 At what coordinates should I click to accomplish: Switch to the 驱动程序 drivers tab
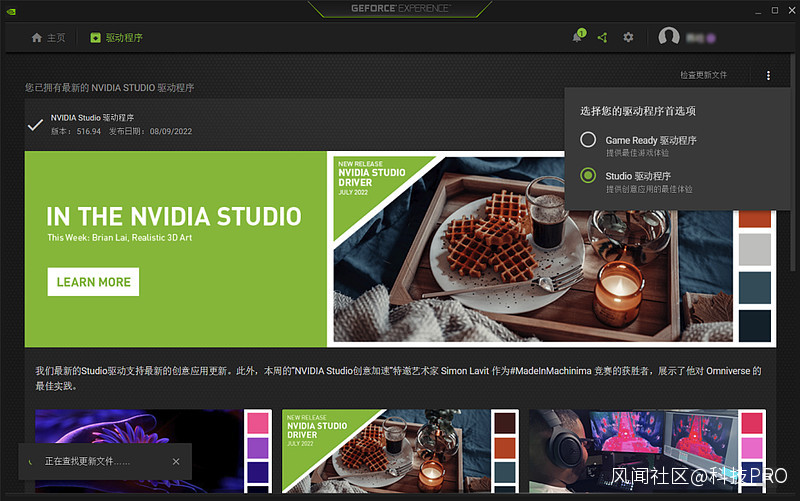116,38
